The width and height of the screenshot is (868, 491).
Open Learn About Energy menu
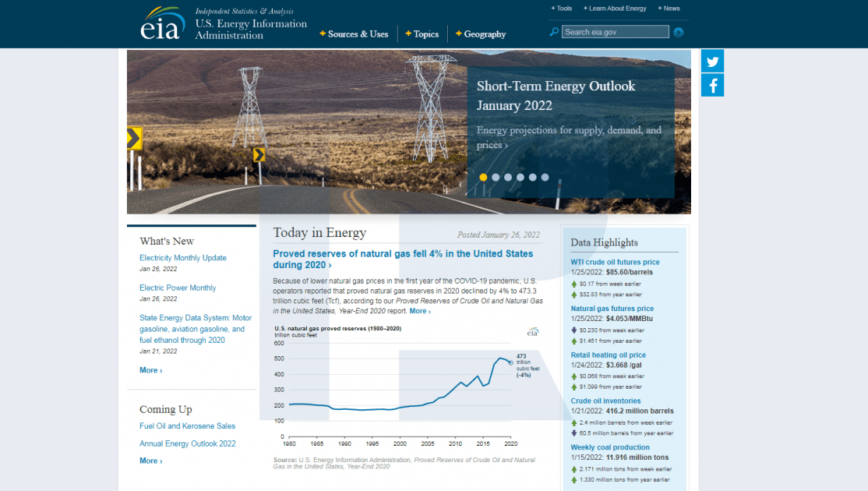coord(615,9)
